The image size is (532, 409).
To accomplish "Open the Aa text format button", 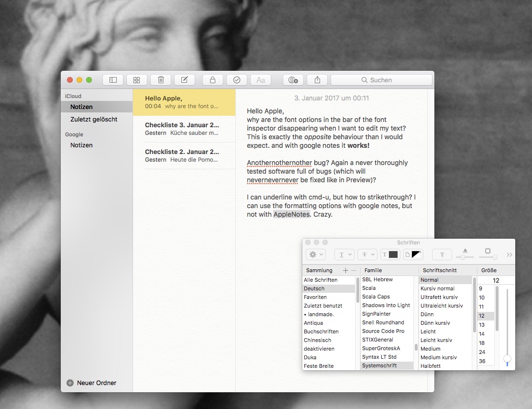I will [x=261, y=80].
